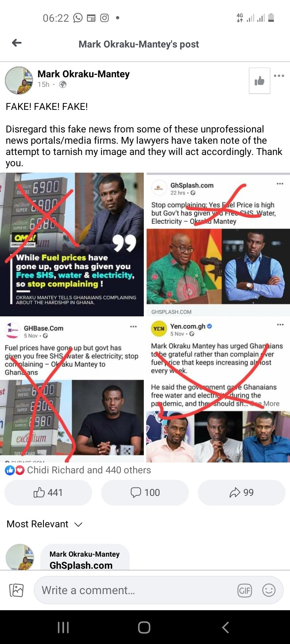View Chidi Richard and 440 others reactions
The image size is (290, 644).
point(78,470)
